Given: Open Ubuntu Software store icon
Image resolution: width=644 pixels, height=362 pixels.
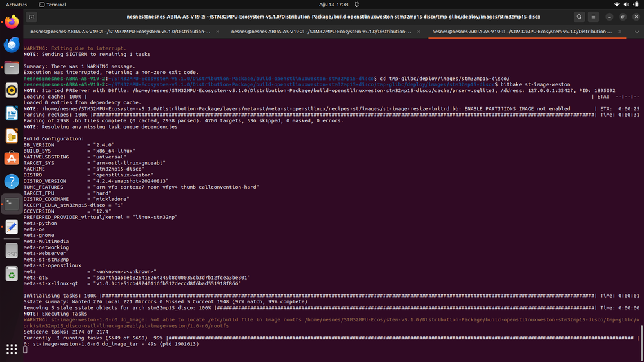Looking at the screenshot, I should (12, 158).
